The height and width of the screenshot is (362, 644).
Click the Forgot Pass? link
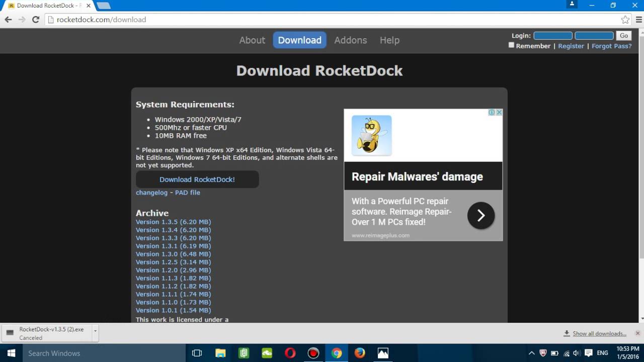[612, 46]
